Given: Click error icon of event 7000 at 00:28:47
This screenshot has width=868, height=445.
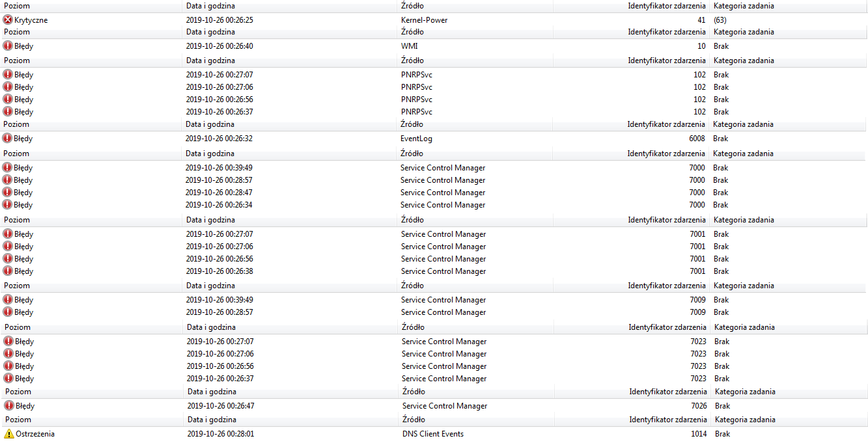Looking at the screenshot, I should pyautogui.click(x=8, y=193).
